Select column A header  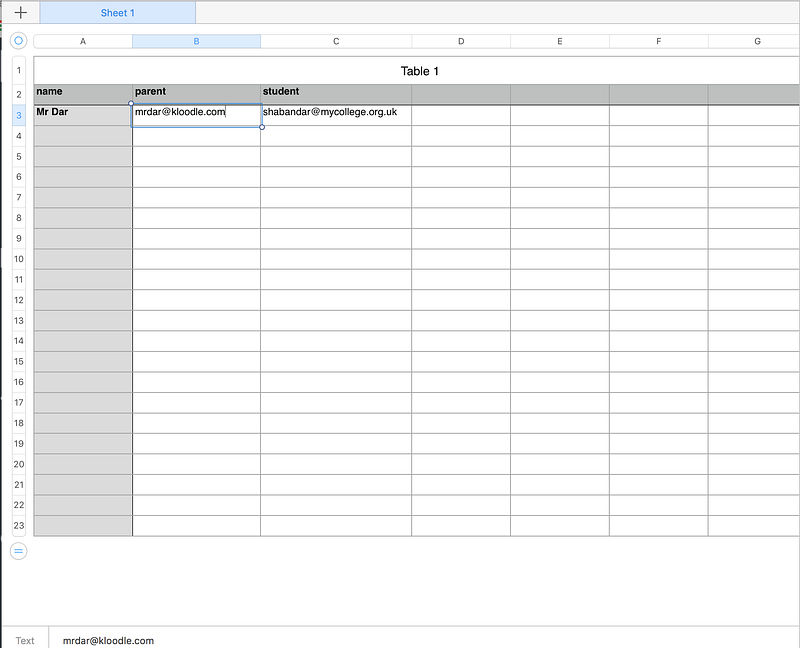click(x=83, y=41)
